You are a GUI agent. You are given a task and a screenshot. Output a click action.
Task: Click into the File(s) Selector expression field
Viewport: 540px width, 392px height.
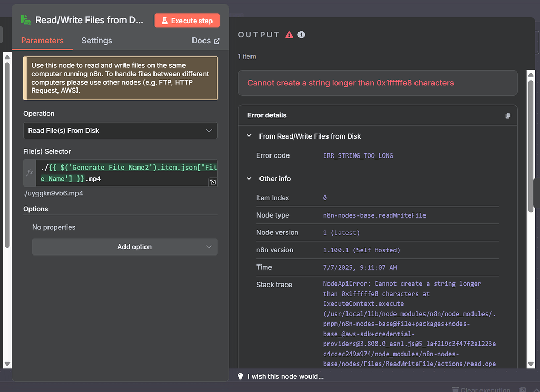127,173
